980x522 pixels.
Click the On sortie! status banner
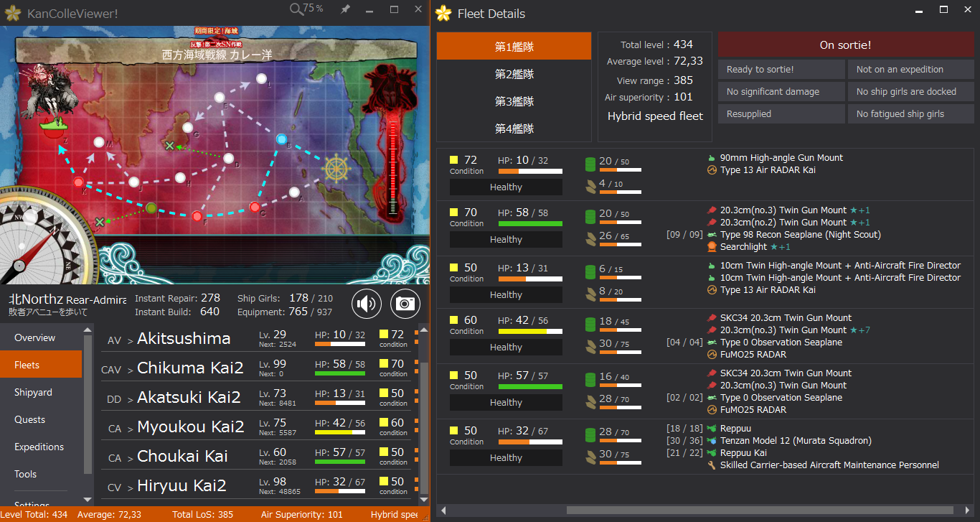point(845,45)
